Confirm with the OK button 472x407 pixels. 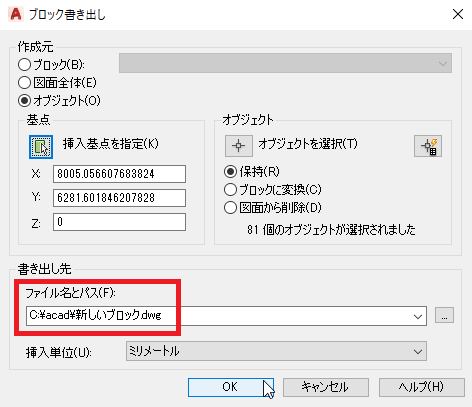click(231, 387)
